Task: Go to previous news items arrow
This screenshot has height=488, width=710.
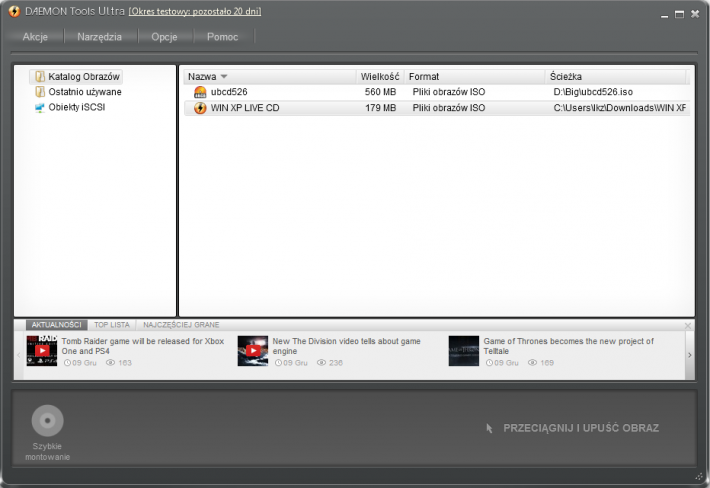Action: coord(19,355)
